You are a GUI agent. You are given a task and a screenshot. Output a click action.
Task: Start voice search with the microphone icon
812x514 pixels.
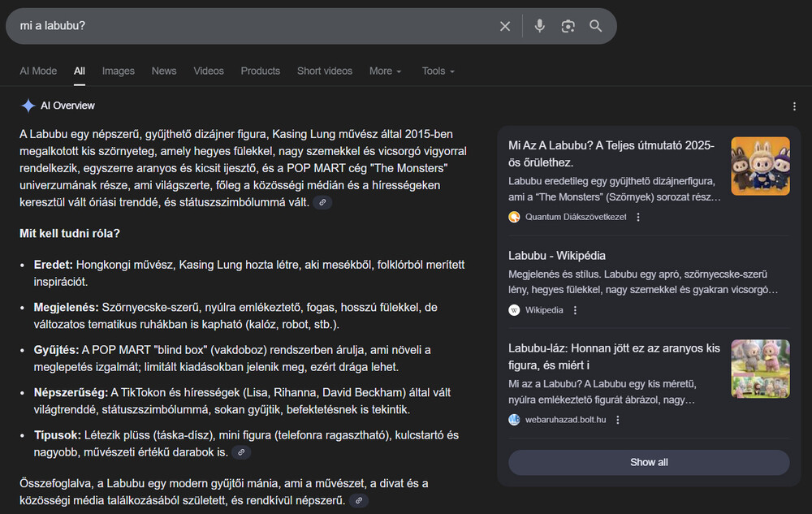tap(540, 26)
